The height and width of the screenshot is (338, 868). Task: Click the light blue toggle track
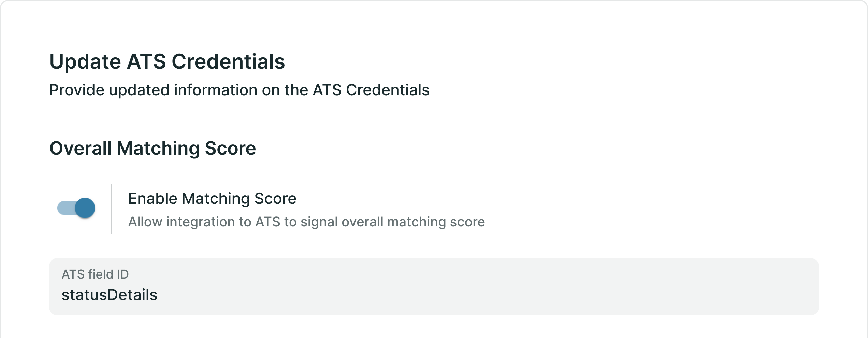65,208
